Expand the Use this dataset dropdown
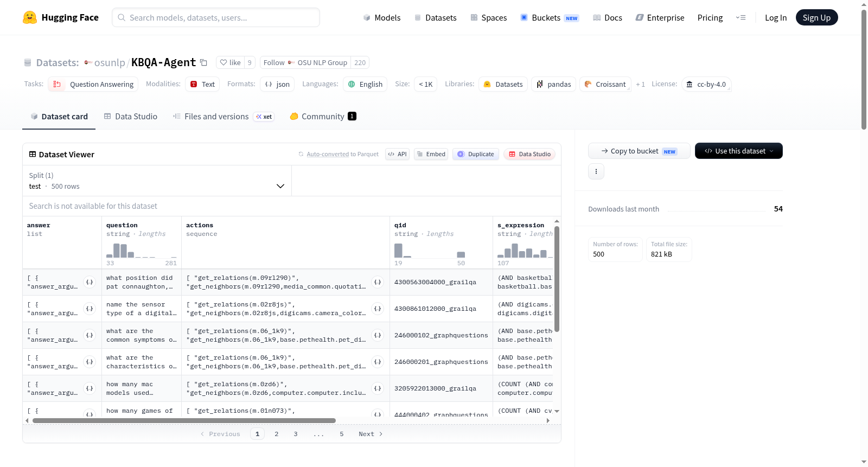This screenshot has height=467, width=868. (739, 151)
